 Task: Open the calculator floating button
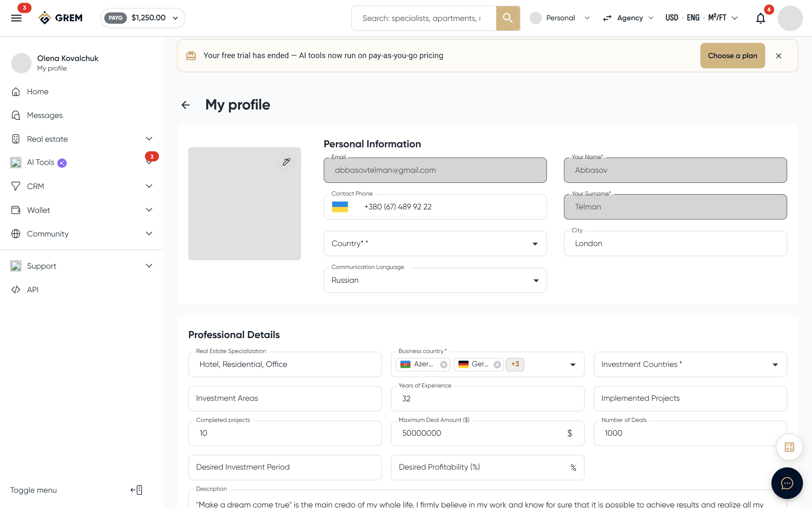789,447
